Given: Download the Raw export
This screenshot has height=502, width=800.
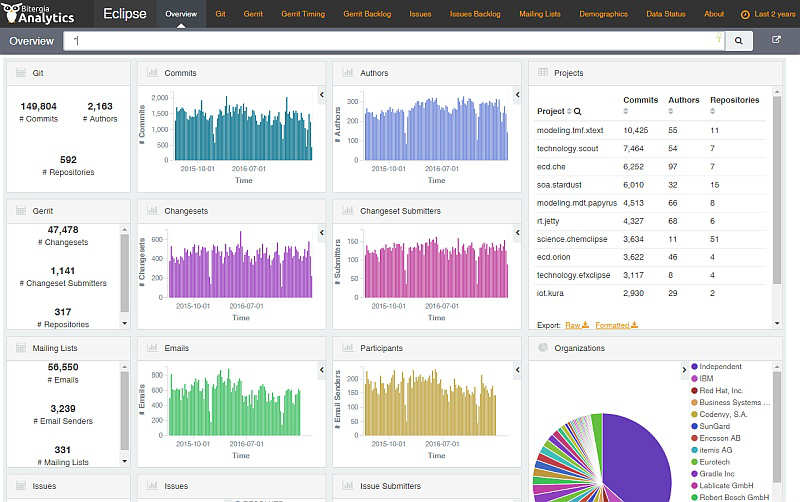Looking at the screenshot, I should click(x=577, y=325).
